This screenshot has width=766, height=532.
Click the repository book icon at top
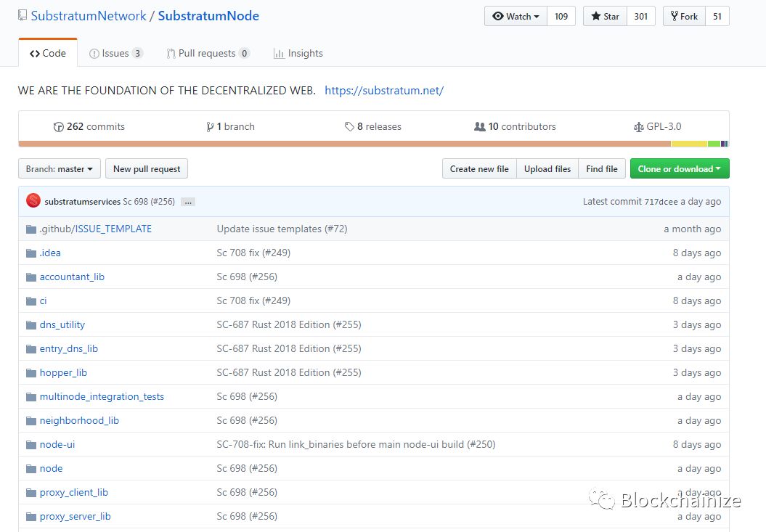pos(23,16)
